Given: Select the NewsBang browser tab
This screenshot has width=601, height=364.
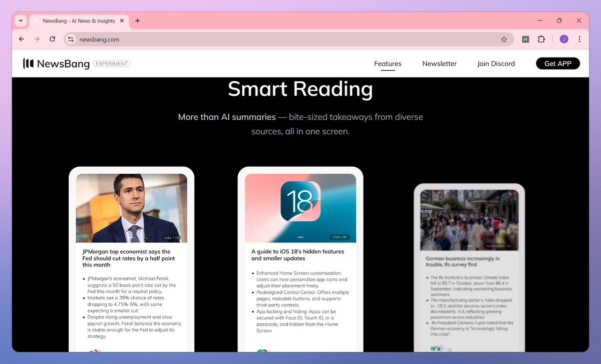Looking at the screenshot, I should tap(78, 21).
